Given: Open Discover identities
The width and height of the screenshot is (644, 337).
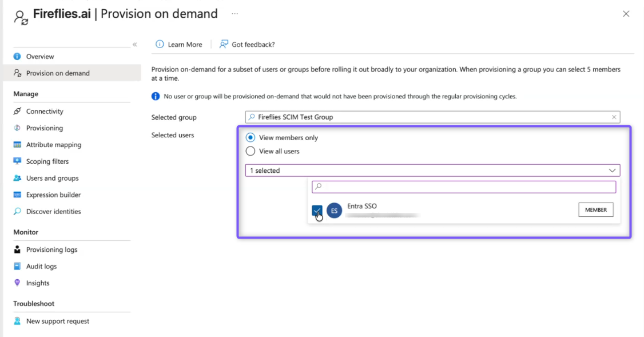Looking at the screenshot, I should 53,212.
